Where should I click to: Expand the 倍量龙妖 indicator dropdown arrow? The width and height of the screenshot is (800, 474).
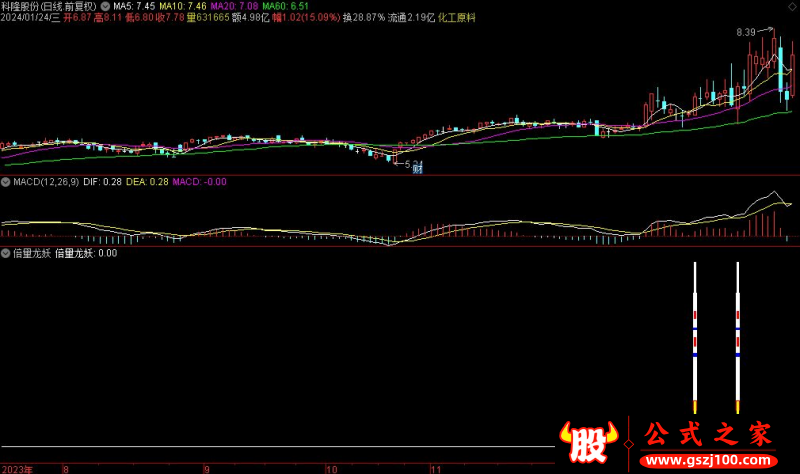point(5,254)
